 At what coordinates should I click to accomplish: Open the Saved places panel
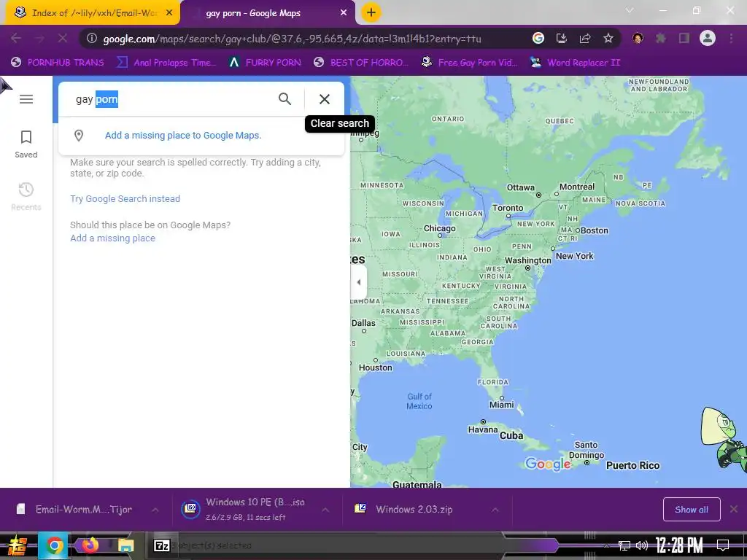[26, 144]
